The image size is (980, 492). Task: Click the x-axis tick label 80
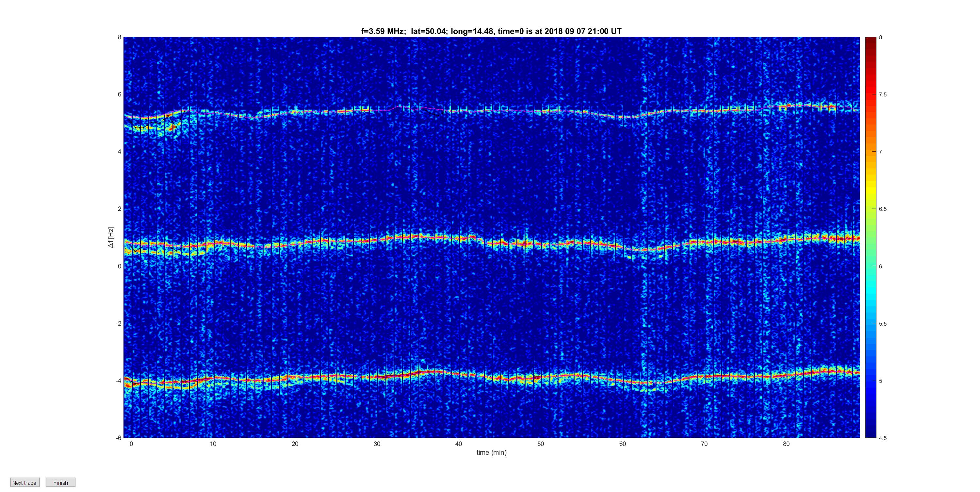[x=786, y=444]
